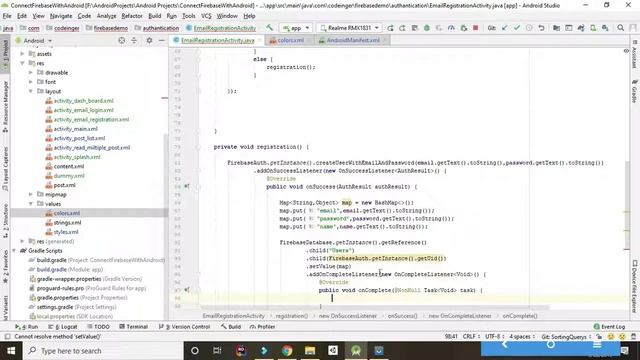Image resolution: width=640 pixels, height=360 pixels.
Task: Open File Explorer from the taskbar
Action: pos(310,351)
